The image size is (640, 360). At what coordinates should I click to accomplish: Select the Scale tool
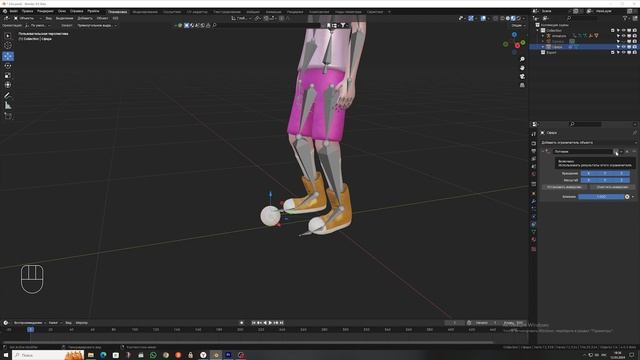pos(8,76)
